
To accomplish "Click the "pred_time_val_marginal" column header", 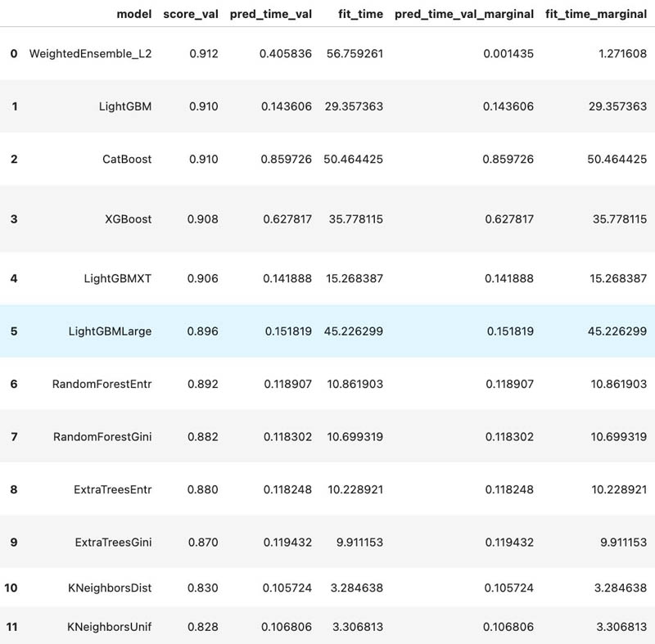I will 464,14.
